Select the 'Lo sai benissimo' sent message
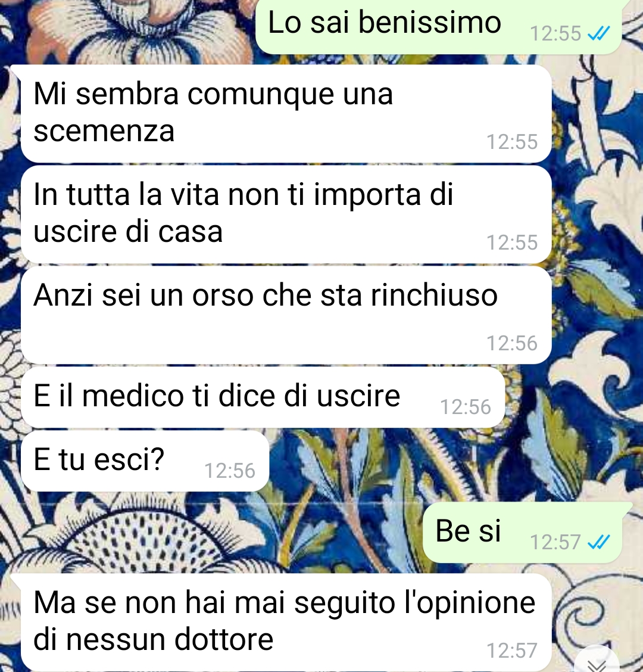The image size is (643, 672). point(439,26)
